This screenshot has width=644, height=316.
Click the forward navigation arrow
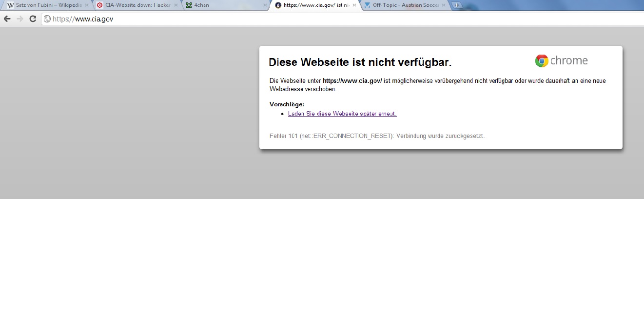tap(20, 19)
